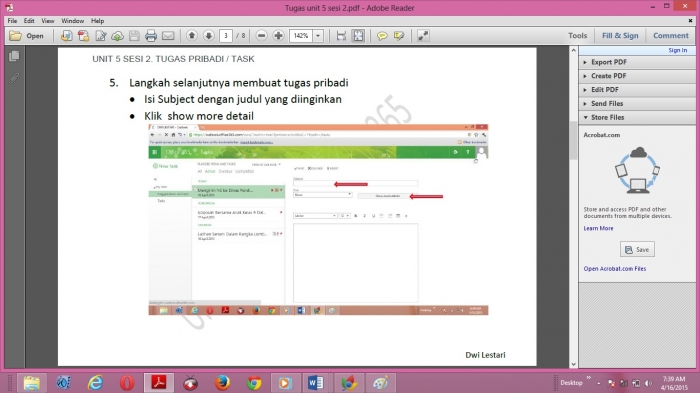
Task: Click the scrollbar up arrow
Action: coord(574,50)
